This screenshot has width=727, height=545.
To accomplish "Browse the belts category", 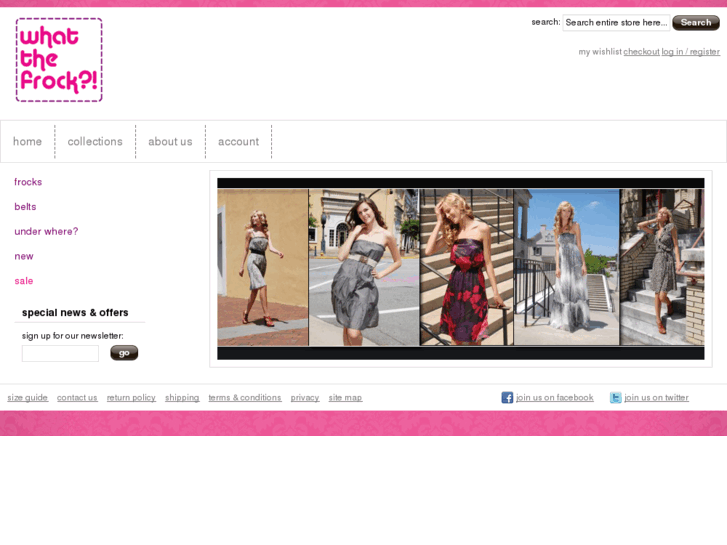I will (25, 206).
